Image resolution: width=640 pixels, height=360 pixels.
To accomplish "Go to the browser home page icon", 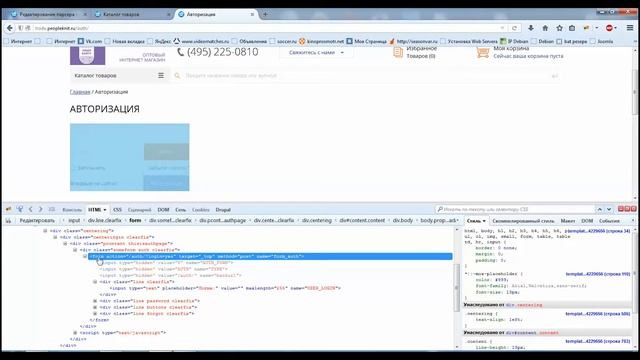I will (x=545, y=28).
